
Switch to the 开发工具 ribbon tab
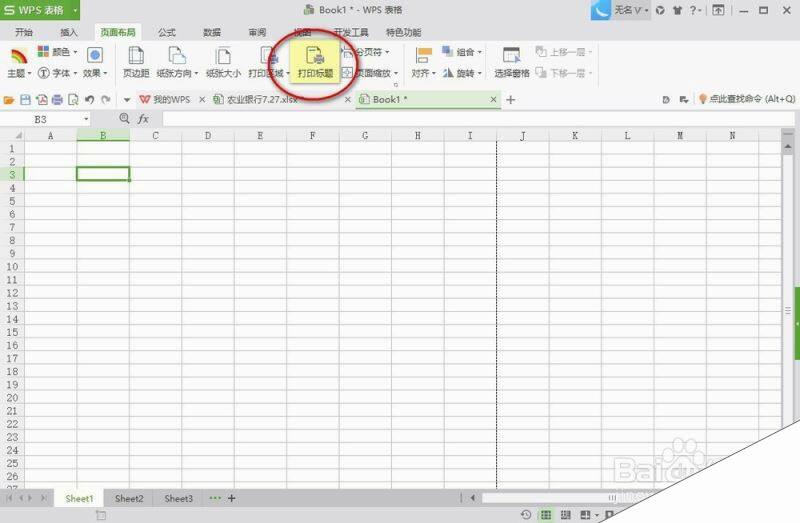pos(351,32)
